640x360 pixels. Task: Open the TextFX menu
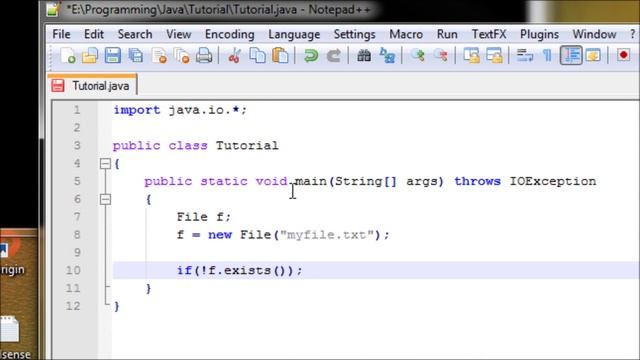pos(489,34)
